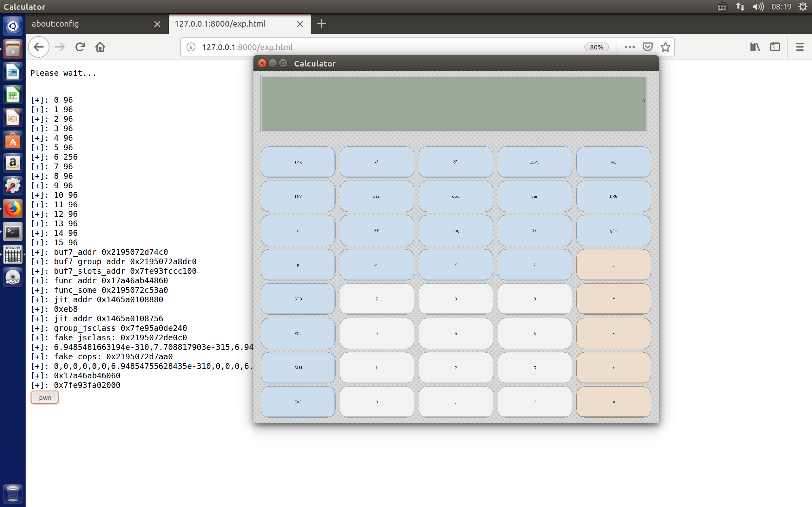Toggle sign with +/- calculator key
The height and width of the screenshot is (507, 812).
[x=534, y=402]
